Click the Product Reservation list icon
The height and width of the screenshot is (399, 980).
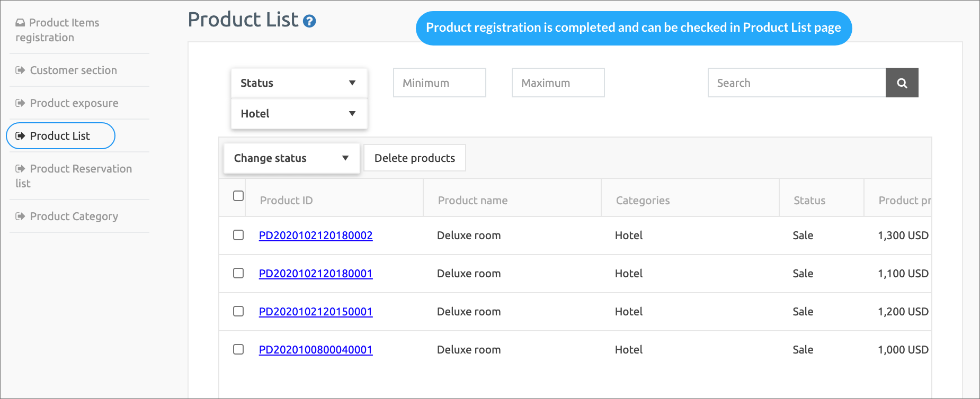click(20, 169)
